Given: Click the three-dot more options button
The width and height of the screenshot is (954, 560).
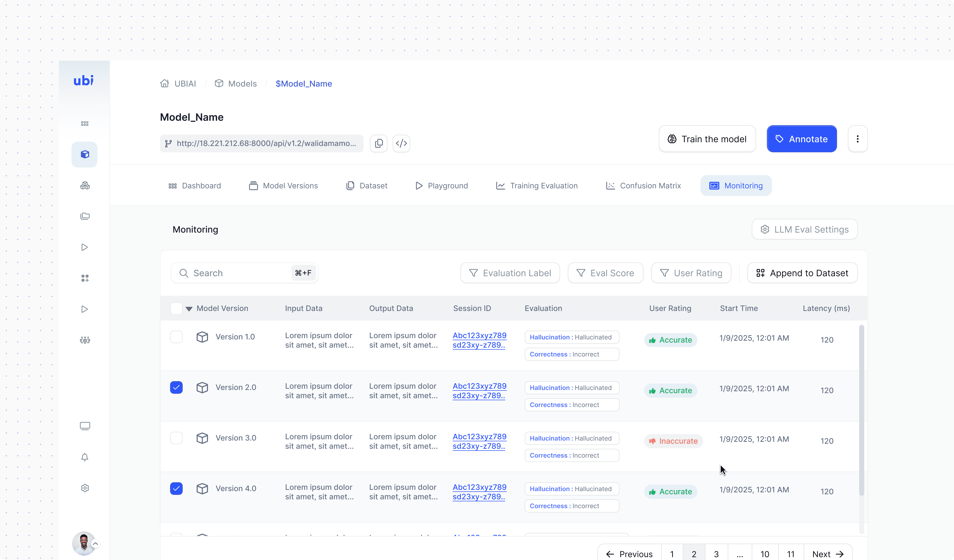Looking at the screenshot, I should pyautogui.click(x=857, y=139).
